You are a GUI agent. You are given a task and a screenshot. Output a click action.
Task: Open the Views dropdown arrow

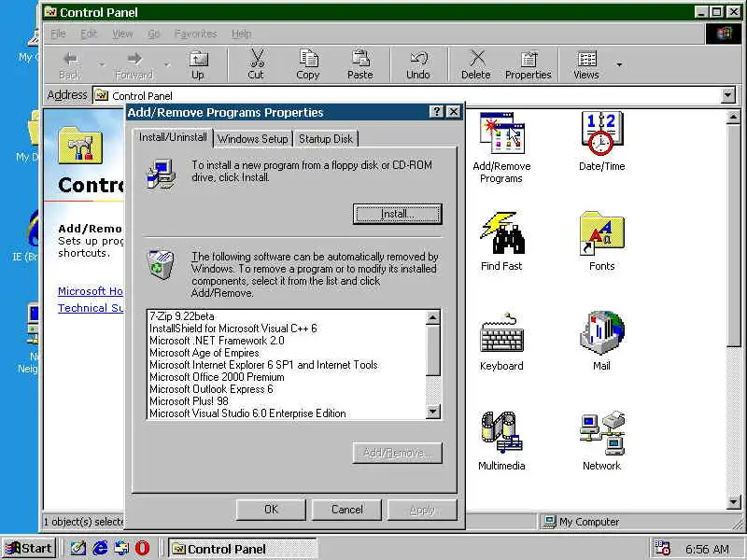pyautogui.click(x=619, y=64)
